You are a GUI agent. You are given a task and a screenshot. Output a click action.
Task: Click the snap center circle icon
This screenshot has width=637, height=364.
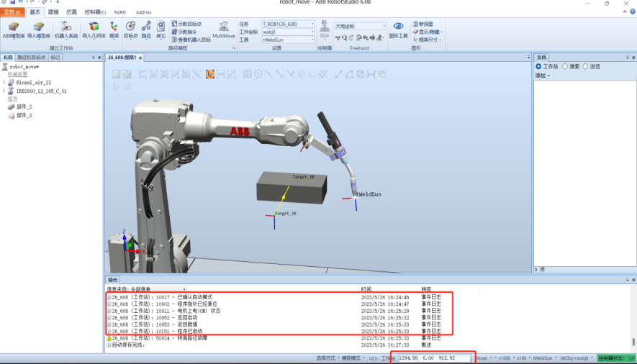click(x=258, y=74)
